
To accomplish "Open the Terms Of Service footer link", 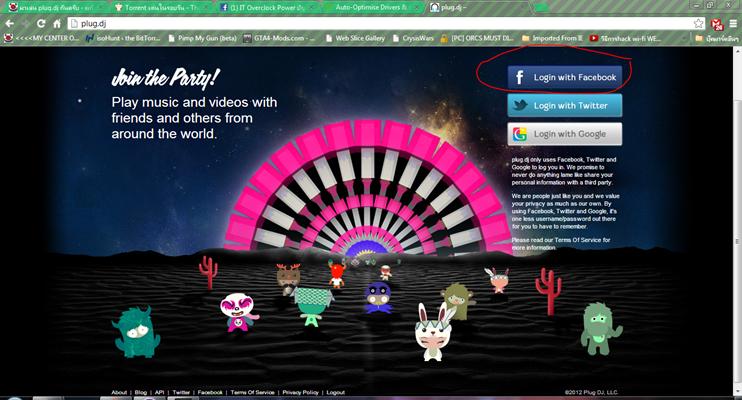I will (253, 392).
